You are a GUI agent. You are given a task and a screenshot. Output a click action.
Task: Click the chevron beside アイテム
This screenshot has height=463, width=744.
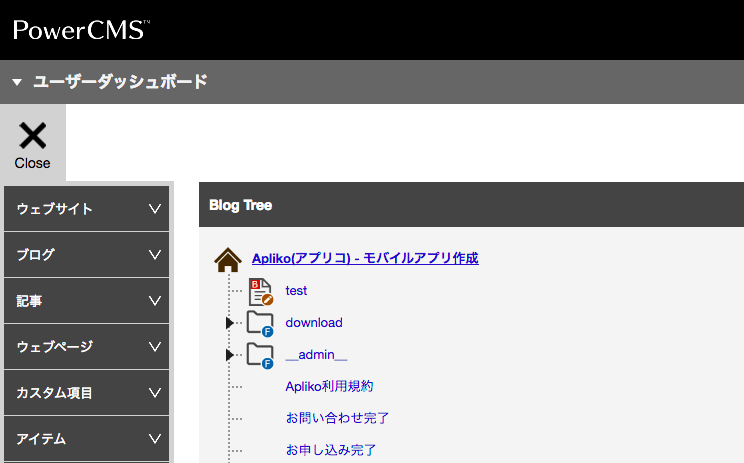point(155,439)
